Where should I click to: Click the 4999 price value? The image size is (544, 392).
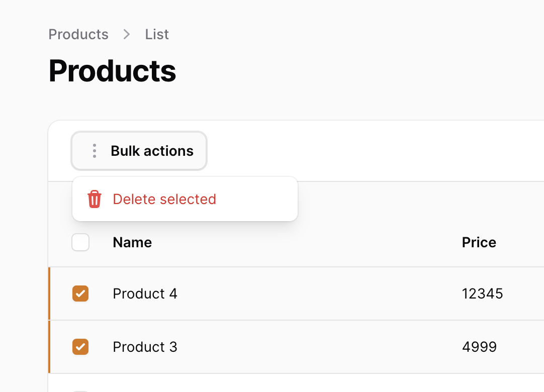480,347
